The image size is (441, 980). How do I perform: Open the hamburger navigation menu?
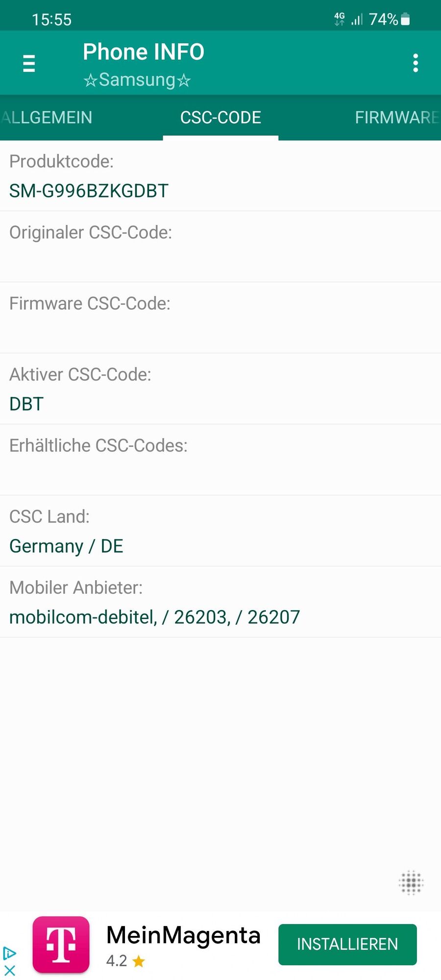pyautogui.click(x=29, y=63)
